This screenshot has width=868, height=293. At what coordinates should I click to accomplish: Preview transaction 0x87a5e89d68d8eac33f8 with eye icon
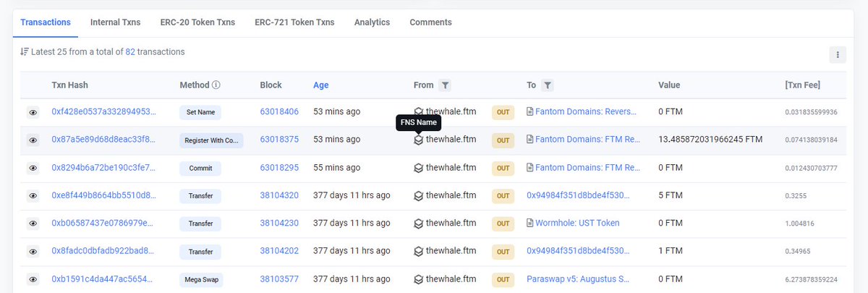[33, 140]
